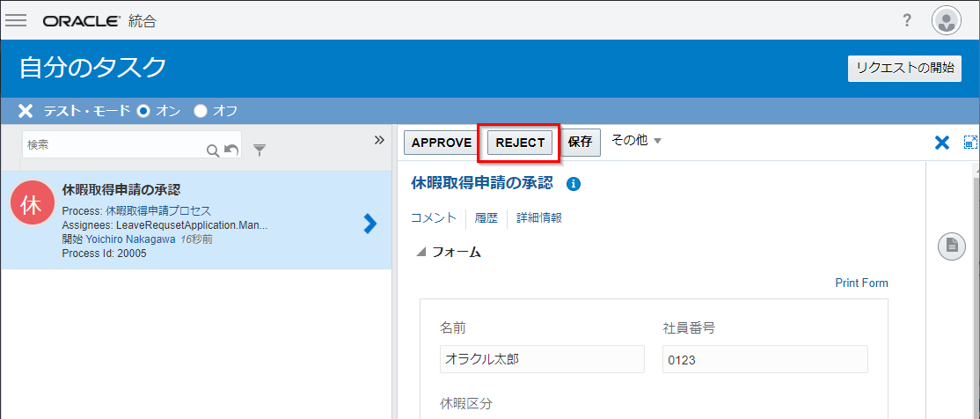Click the search magnifier icon
Screen dimensions: 980x419
(212, 151)
